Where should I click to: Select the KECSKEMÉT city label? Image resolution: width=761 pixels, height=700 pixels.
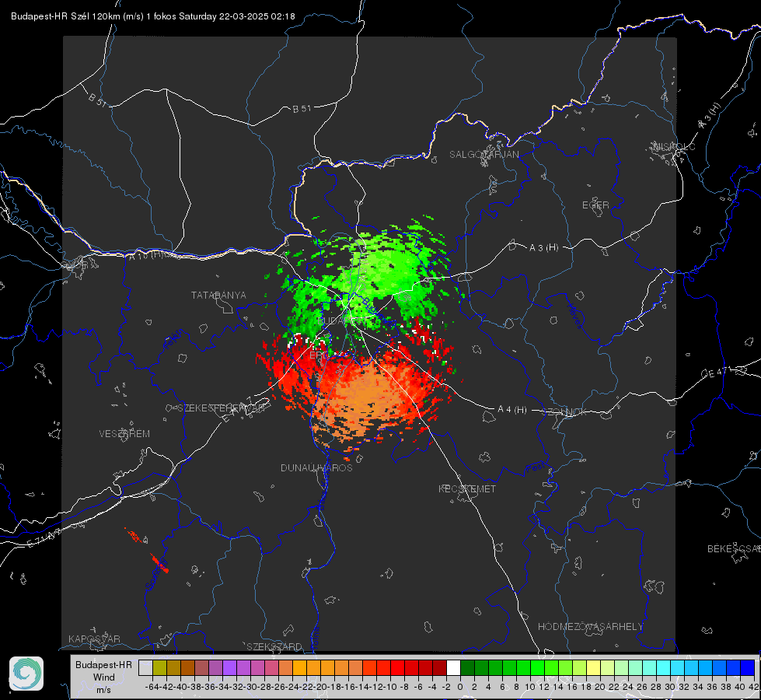click(x=467, y=488)
